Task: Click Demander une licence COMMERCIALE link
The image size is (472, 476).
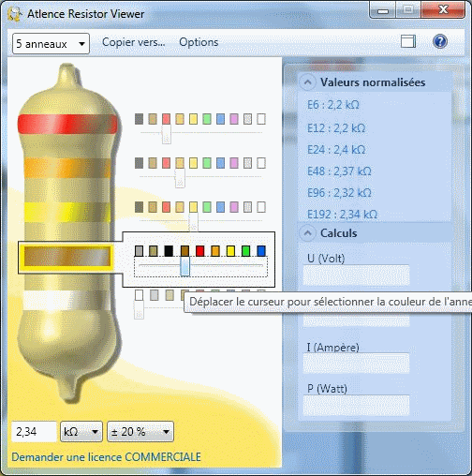Action: coord(106,457)
